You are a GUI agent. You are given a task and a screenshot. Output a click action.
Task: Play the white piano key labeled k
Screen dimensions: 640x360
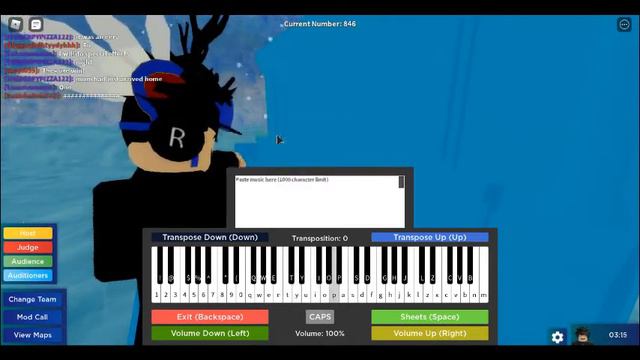409,294
